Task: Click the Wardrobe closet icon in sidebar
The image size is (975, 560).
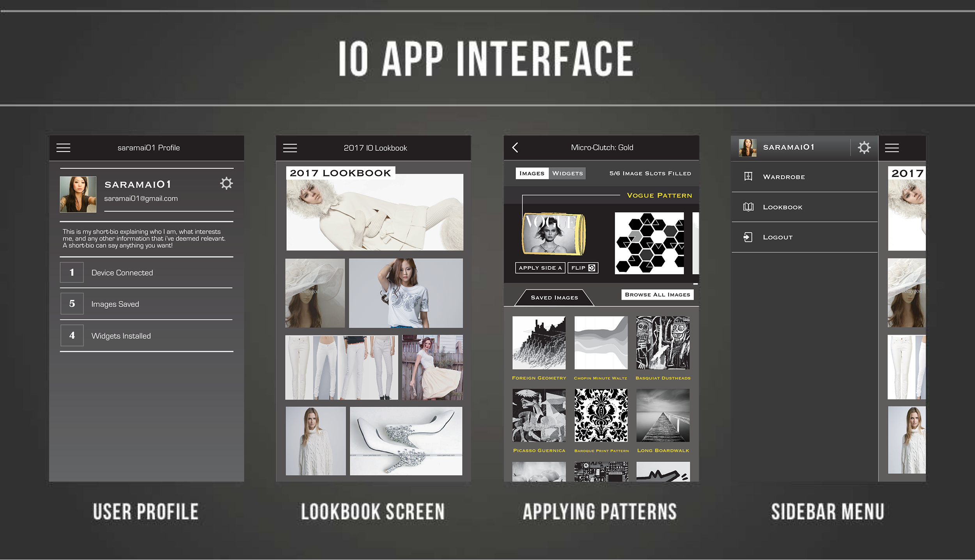Action: coord(748,177)
